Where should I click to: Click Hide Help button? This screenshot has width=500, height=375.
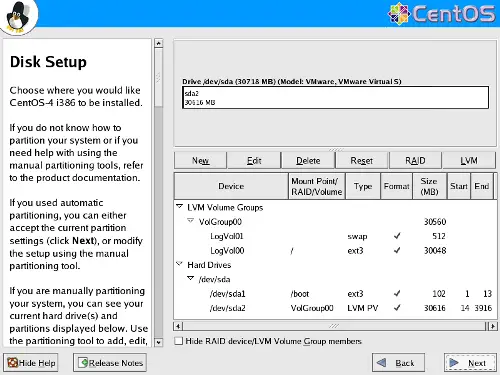click(31, 363)
